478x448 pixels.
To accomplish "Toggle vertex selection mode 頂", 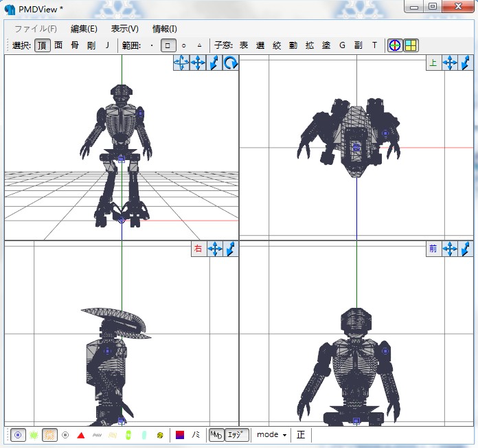I will 43,45.
